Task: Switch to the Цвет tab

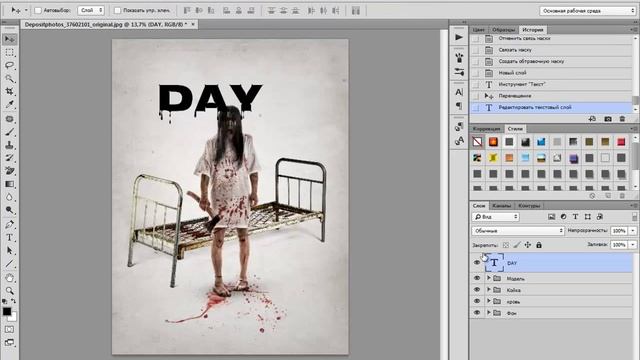Action: coord(479,30)
